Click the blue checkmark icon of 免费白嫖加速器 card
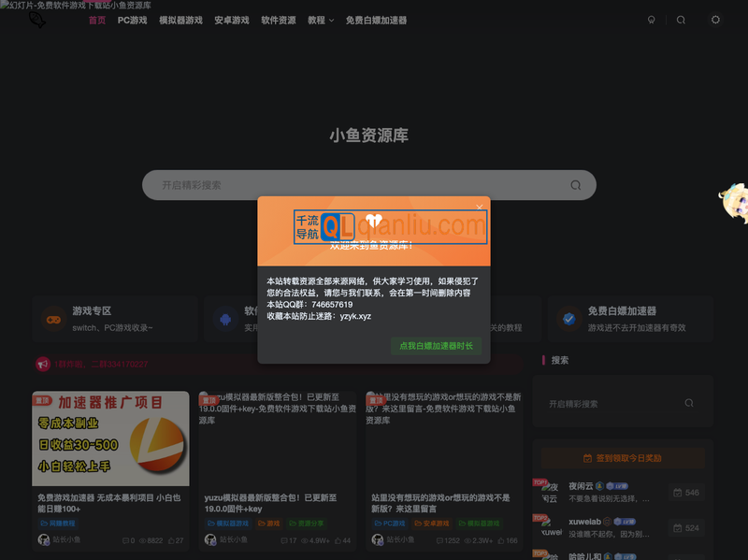Image resolution: width=748 pixels, height=560 pixels. pyautogui.click(x=568, y=319)
